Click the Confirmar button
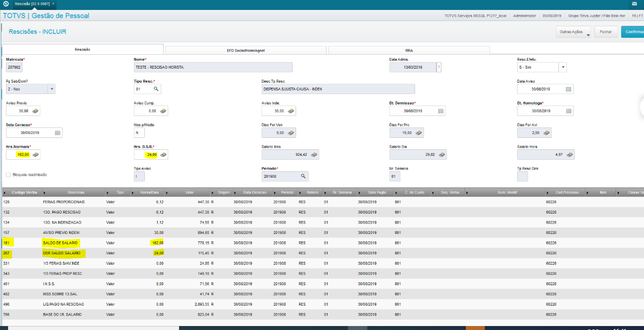Screen dimensions: 644x330 coord(633,32)
